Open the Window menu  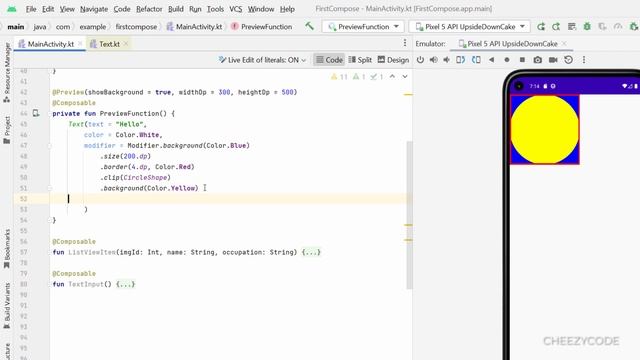click(261, 9)
